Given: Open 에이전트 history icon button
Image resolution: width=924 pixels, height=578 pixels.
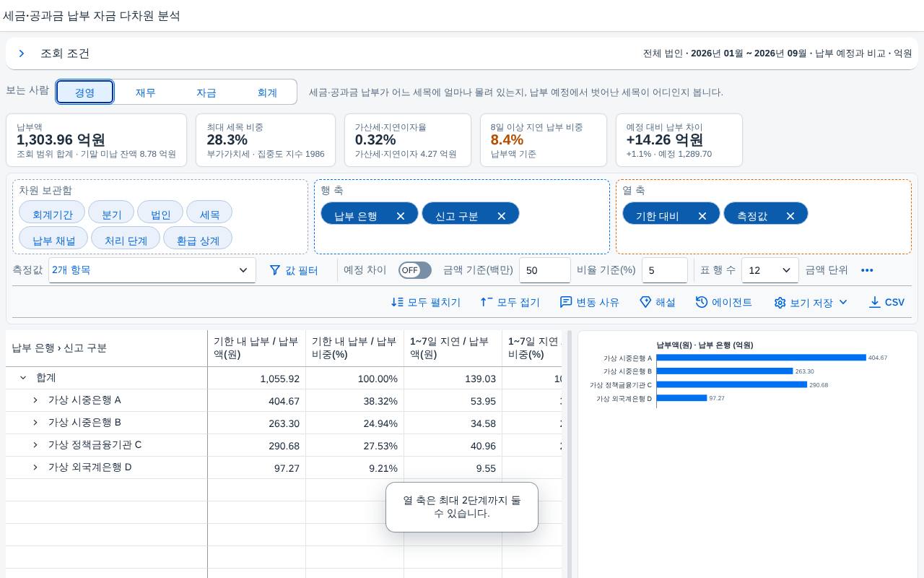Looking at the screenshot, I should click(x=724, y=302).
